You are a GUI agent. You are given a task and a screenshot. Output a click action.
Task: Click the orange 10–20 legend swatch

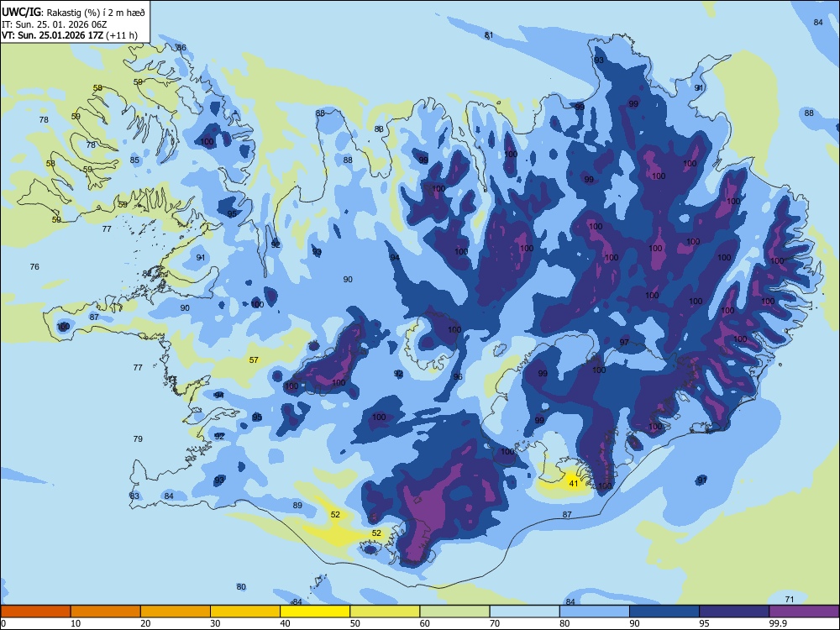106,612
